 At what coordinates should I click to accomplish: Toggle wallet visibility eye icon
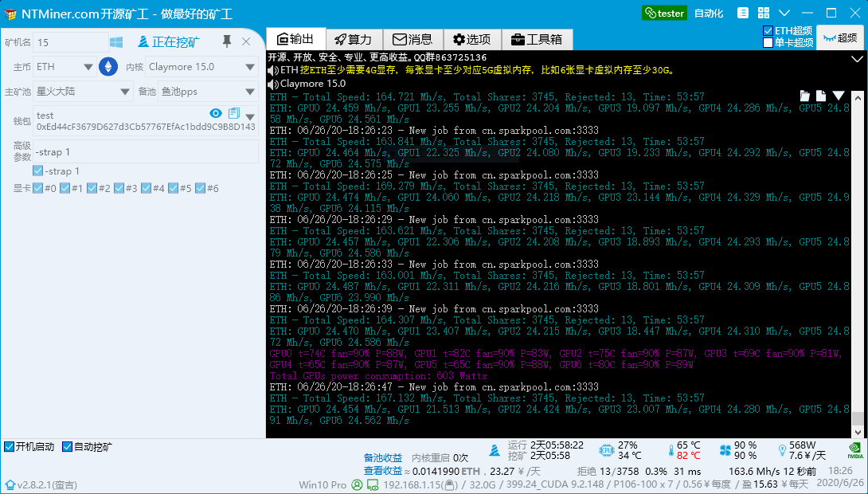216,113
